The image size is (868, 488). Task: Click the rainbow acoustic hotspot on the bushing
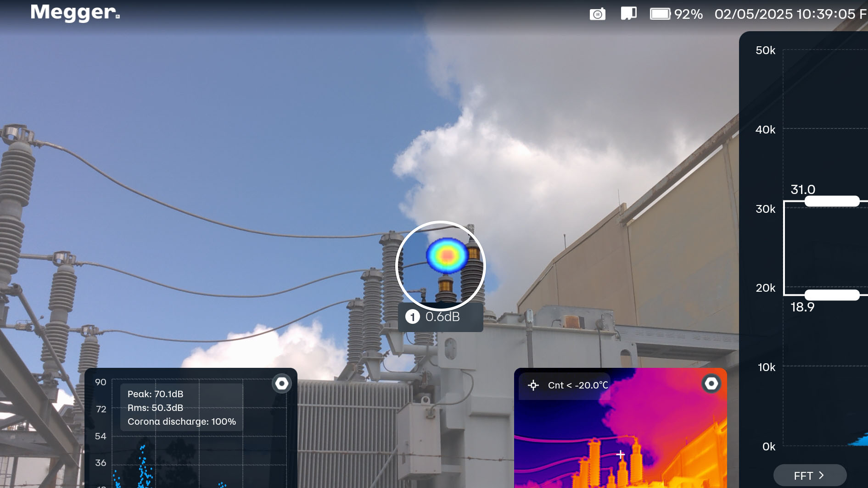coord(447,255)
